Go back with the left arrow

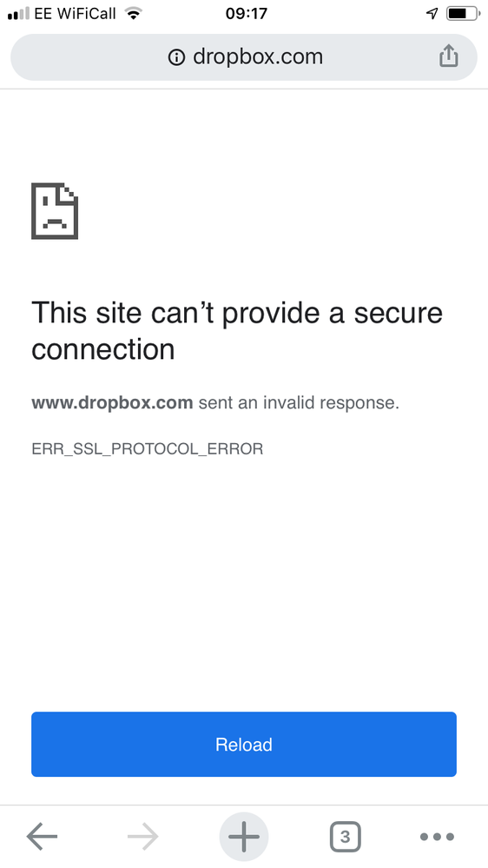(42, 837)
